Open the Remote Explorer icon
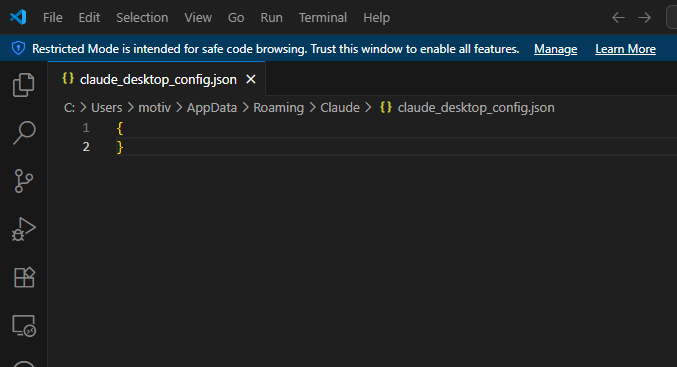The width and height of the screenshot is (677, 367). coord(24,326)
